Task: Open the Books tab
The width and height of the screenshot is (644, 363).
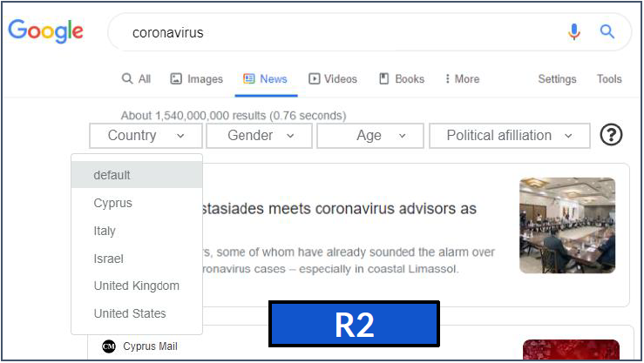Action: point(402,78)
